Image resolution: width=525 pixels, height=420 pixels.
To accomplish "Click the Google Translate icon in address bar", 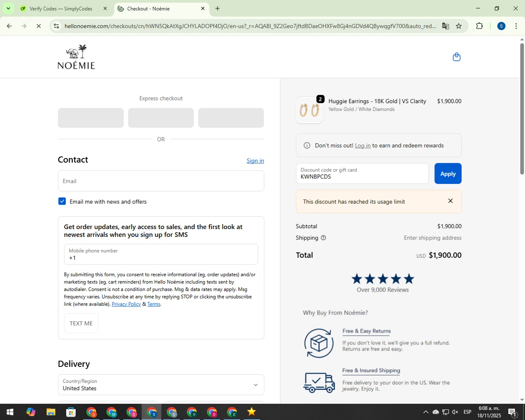I will (445, 26).
